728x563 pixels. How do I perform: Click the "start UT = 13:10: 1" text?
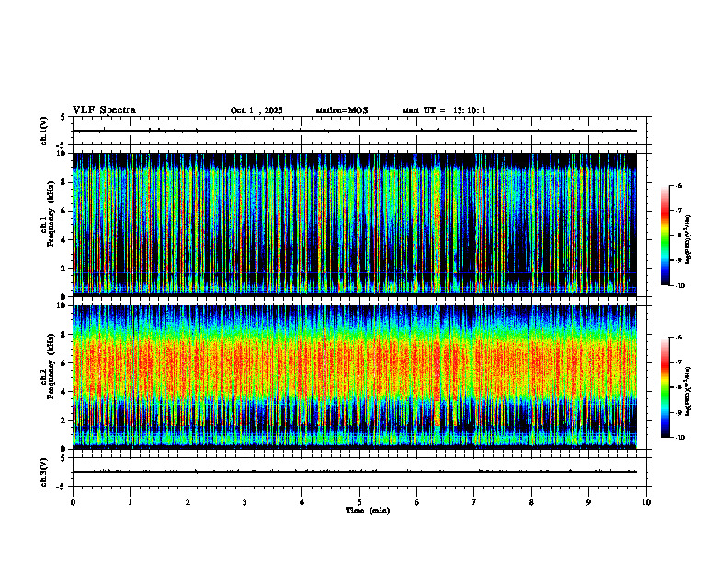pyautogui.click(x=444, y=110)
